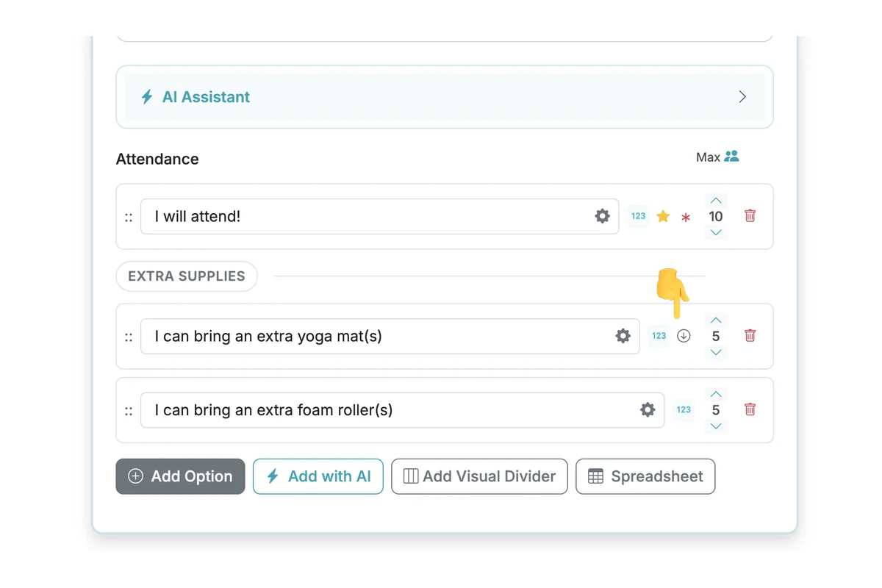Viewport: 882px width, 588px height.
Task: Edit the "I can bring an extra yoga mat(s)" field
Action: (x=375, y=336)
